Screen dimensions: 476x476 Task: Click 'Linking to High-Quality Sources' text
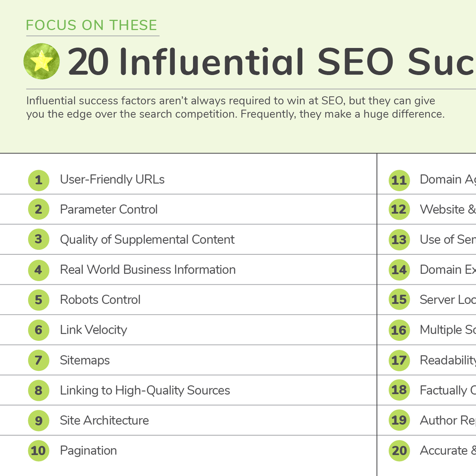point(145,390)
